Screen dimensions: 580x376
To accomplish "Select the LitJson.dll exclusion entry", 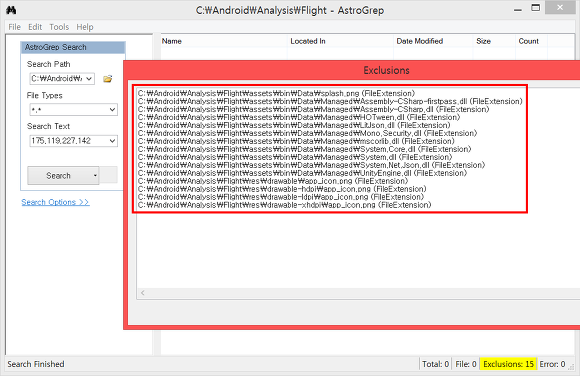I will click(294, 125).
